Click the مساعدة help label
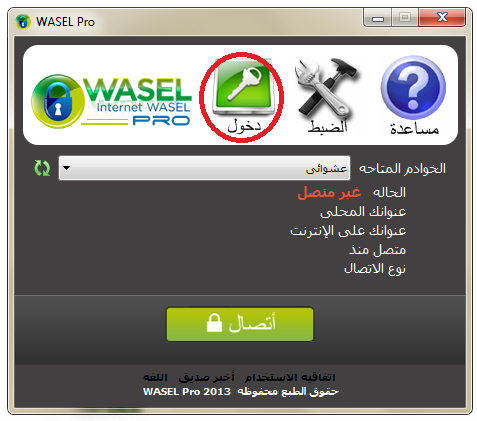The image size is (477, 421). 414,129
